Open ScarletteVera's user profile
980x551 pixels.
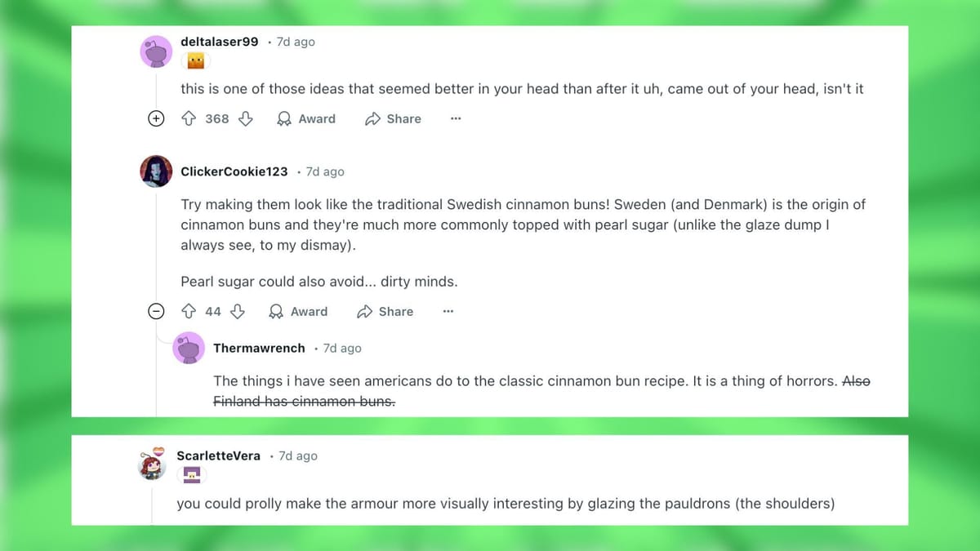(218, 455)
